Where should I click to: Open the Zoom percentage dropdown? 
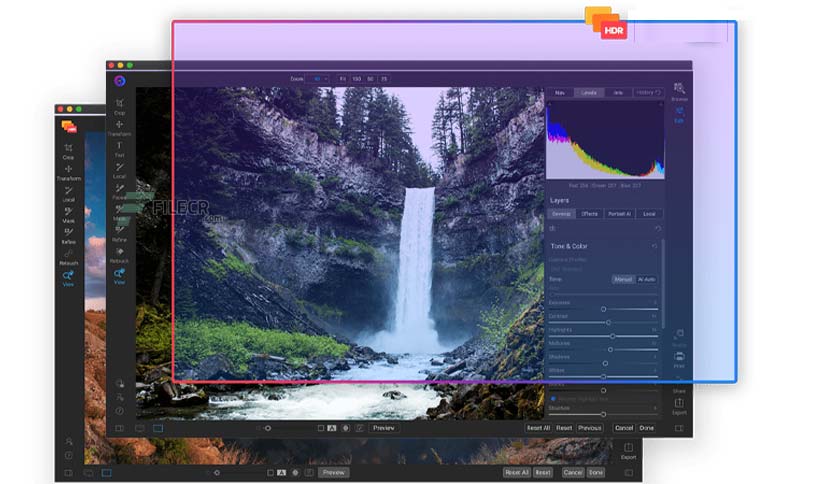(319, 79)
